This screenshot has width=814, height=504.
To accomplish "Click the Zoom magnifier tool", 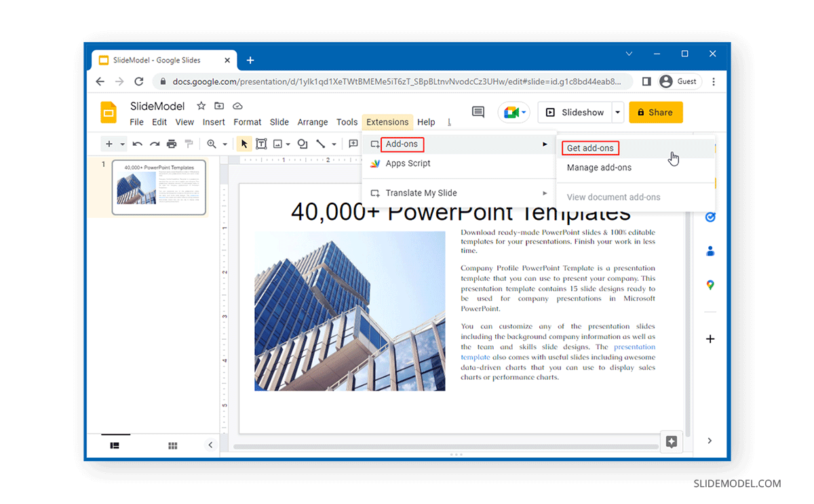I will (x=212, y=144).
